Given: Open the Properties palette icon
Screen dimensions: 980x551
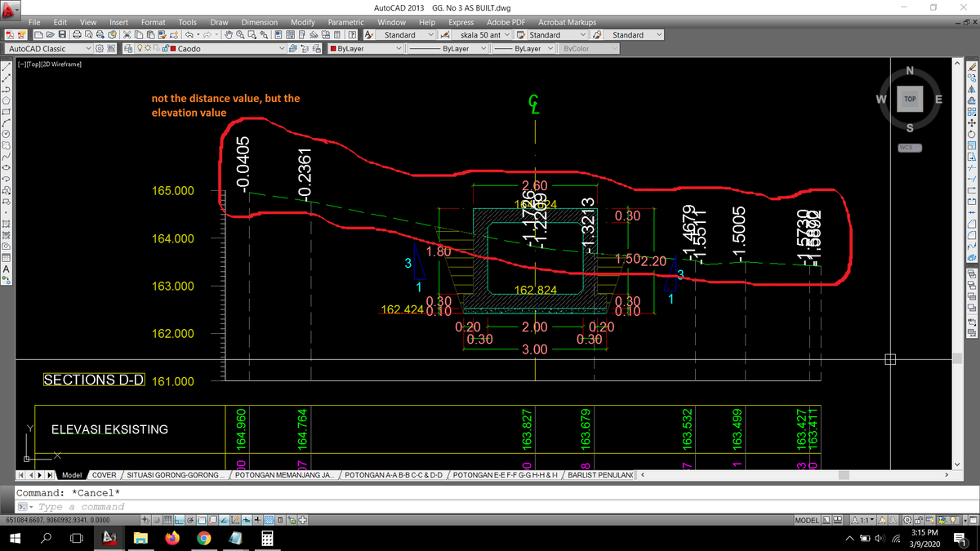Looking at the screenshot, I should tap(280, 35).
